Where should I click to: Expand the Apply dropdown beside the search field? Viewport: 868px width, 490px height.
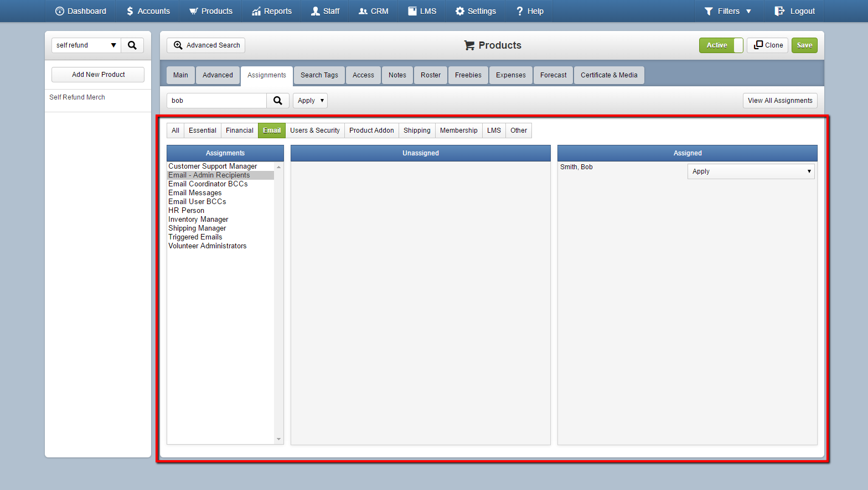tap(311, 101)
